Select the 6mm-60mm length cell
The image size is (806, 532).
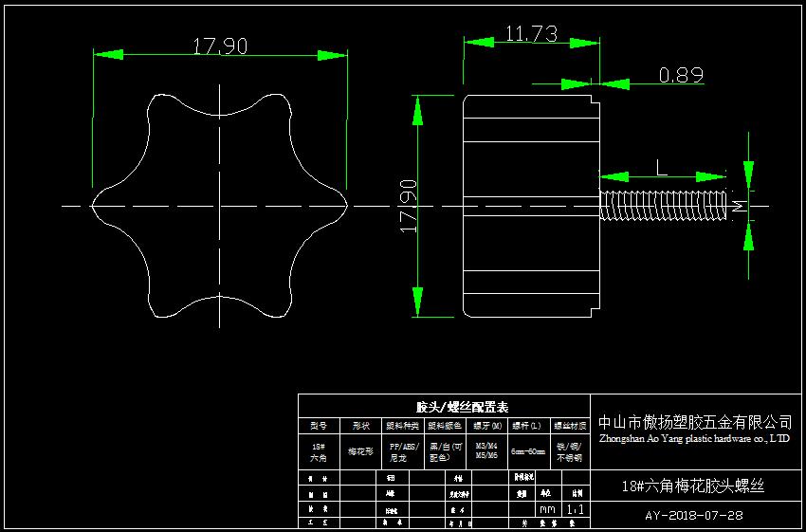(x=529, y=451)
